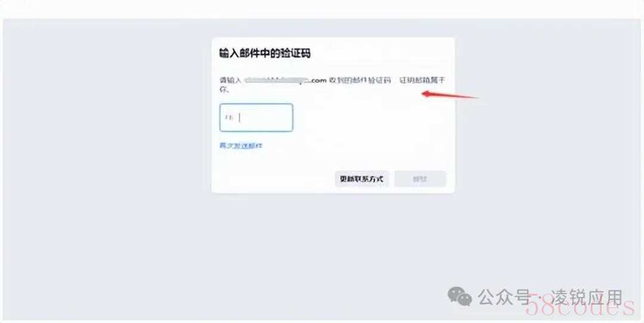Click the 收到的邮件验证码 instruction text
Screen dimensions: 644x323
[x=360, y=81]
